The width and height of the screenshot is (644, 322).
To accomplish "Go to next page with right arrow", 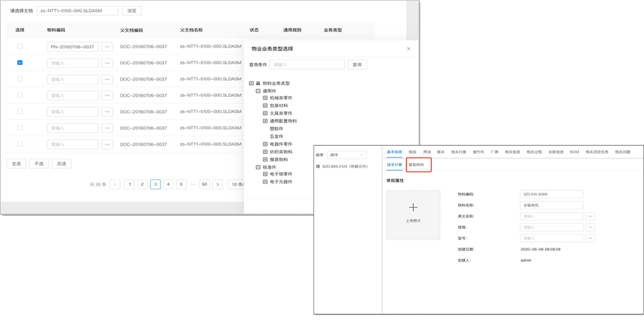I will tap(217, 184).
